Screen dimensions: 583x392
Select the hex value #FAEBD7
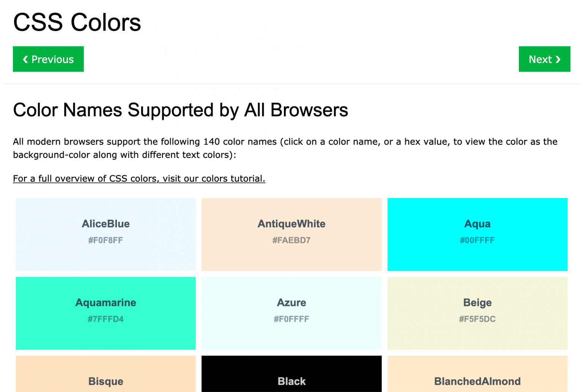click(291, 240)
